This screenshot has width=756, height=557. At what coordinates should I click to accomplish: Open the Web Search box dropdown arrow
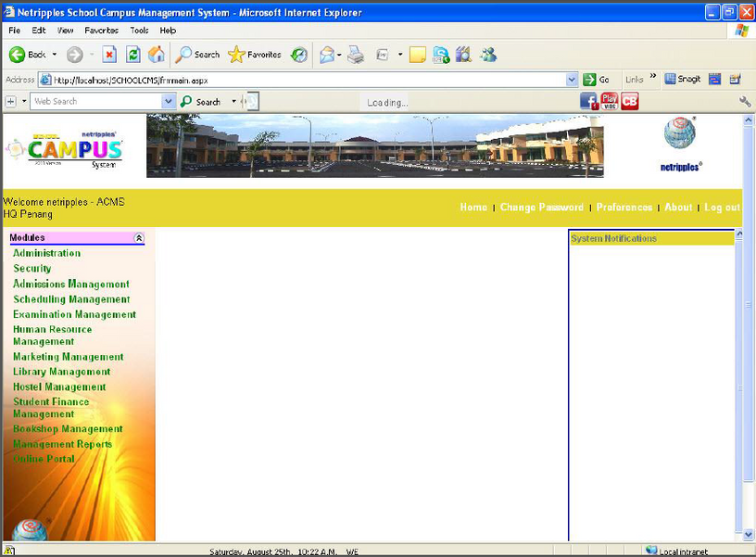168,101
